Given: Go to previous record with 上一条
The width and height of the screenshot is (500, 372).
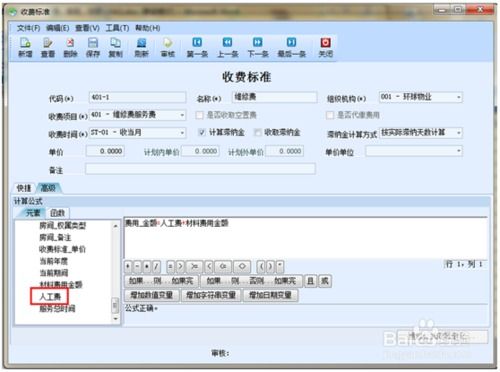Looking at the screenshot, I should (x=228, y=47).
